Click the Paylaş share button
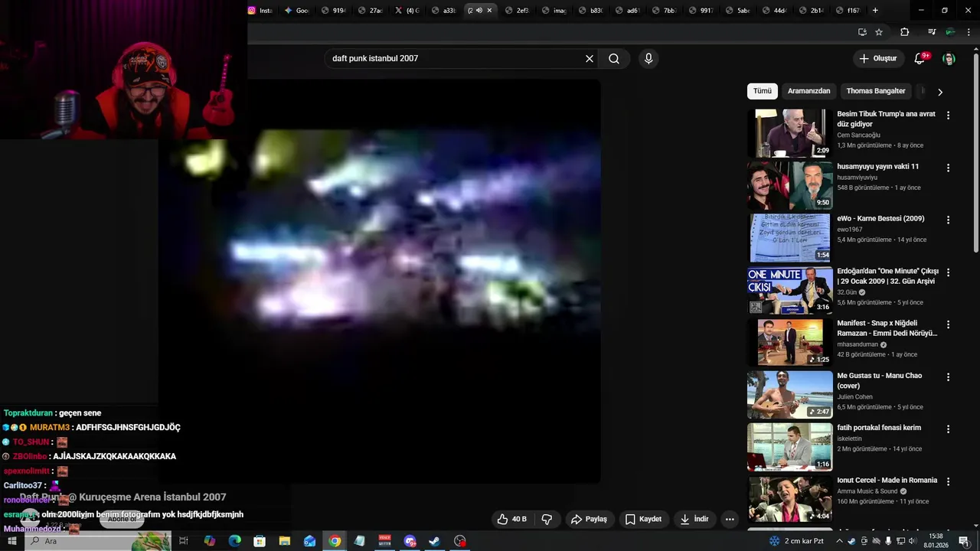This screenshot has width=980, height=551. [589, 519]
